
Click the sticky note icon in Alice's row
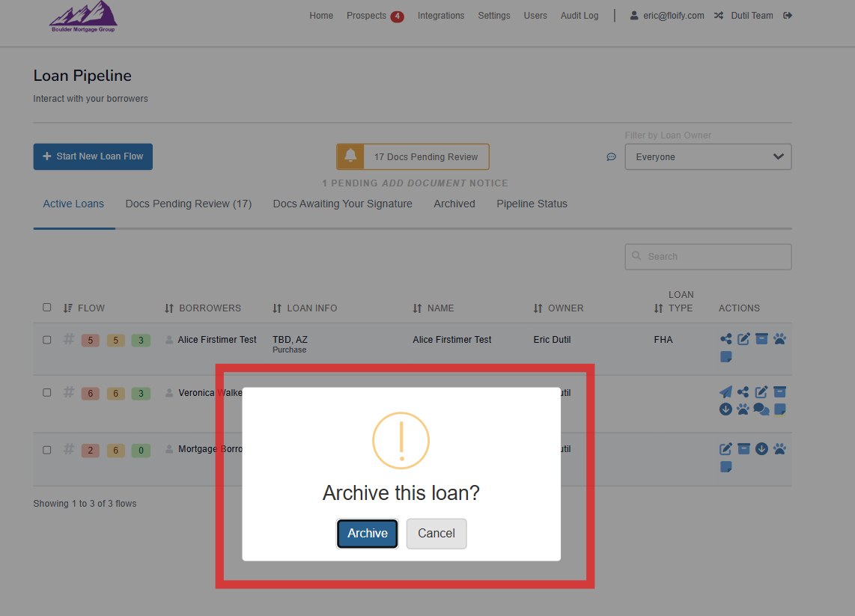click(725, 357)
